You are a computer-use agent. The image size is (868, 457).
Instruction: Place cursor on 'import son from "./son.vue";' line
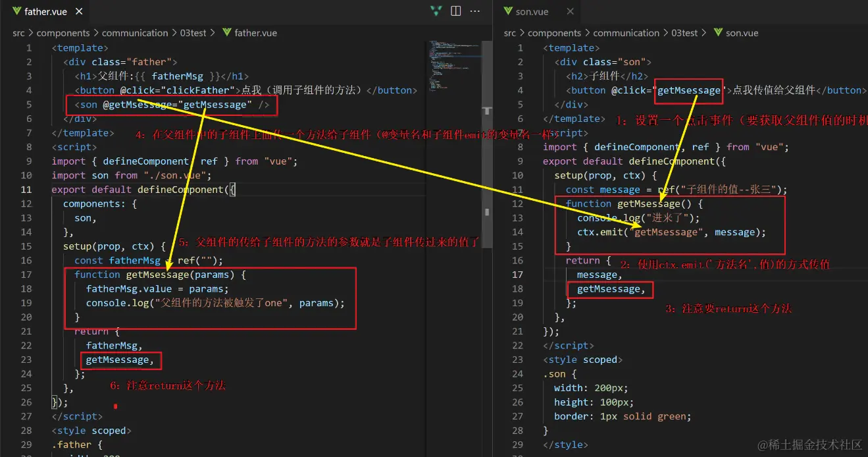pyautogui.click(x=130, y=175)
